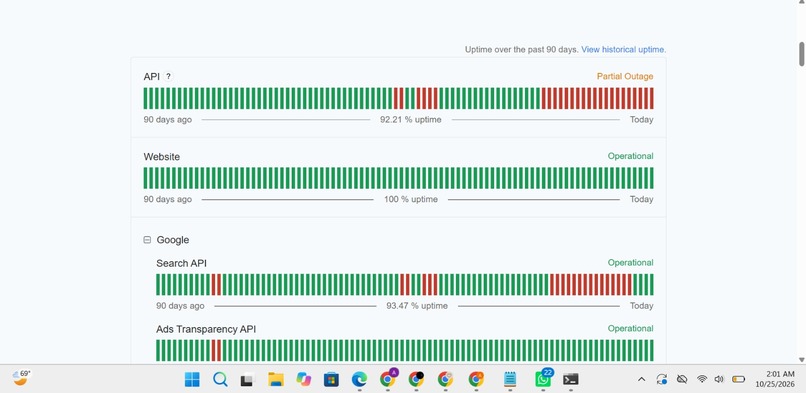Open Chrome with the grey profile badge
The height and width of the screenshot is (393, 806).
point(446,379)
